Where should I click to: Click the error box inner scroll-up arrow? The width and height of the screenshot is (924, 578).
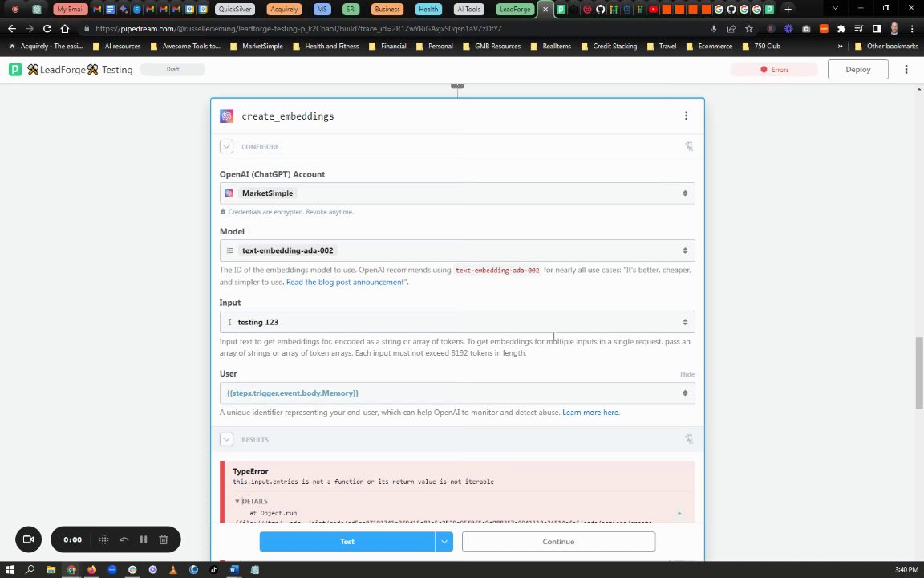click(x=679, y=514)
